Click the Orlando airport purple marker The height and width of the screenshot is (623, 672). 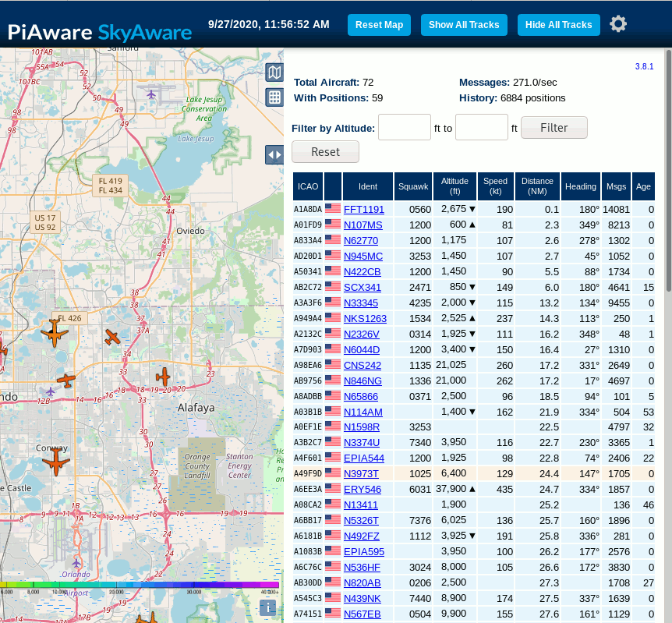point(76,563)
